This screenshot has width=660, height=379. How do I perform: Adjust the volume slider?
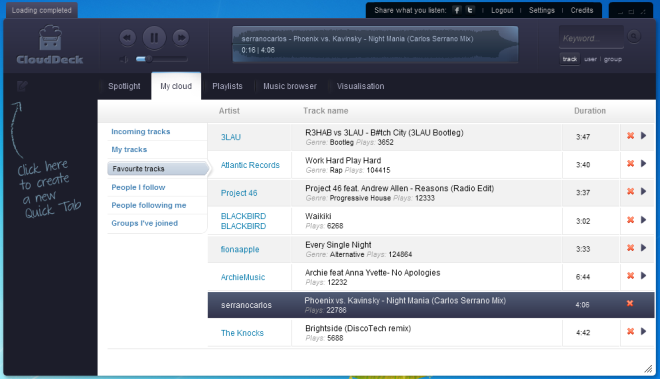(162, 59)
